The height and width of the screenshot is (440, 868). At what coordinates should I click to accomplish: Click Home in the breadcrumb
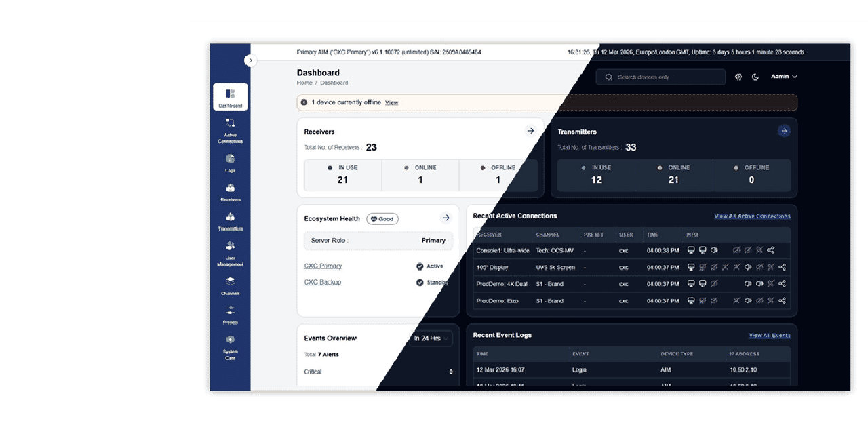click(x=304, y=83)
